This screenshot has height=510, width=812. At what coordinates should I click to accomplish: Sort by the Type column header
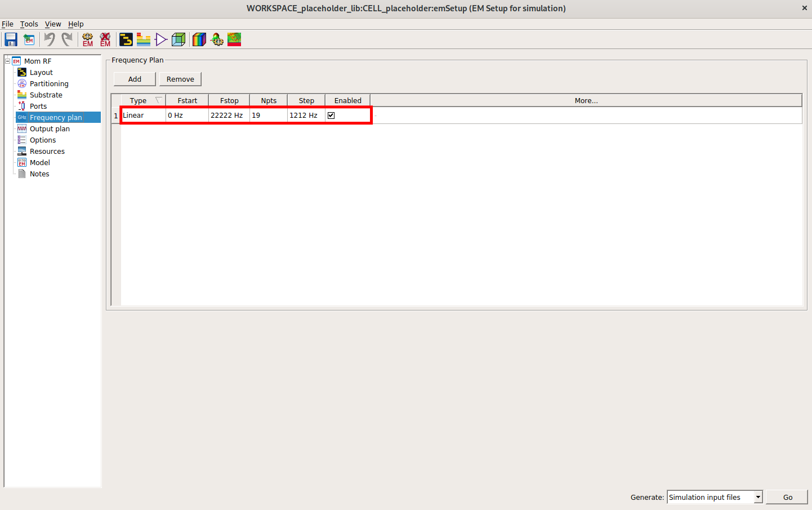coord(143,100)
